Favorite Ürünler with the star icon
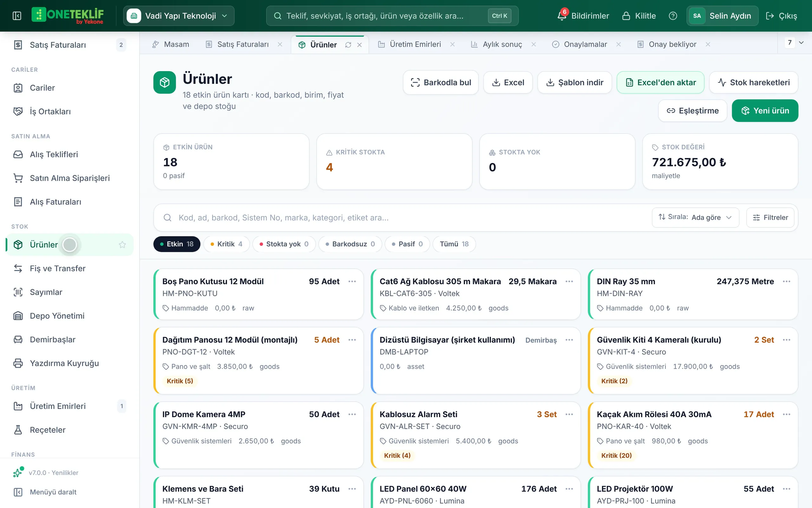This screenshot has height=508, width=812. pyautogui.click(x=122, y=244)
